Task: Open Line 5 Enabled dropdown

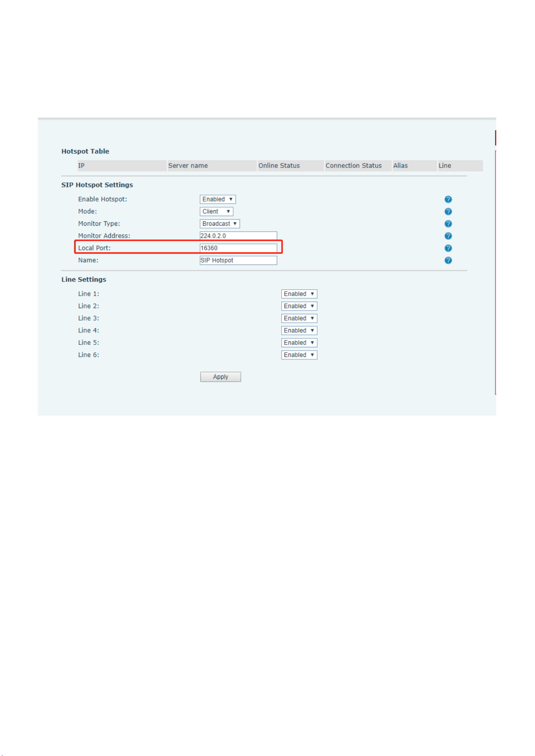Action: [299, 343]
